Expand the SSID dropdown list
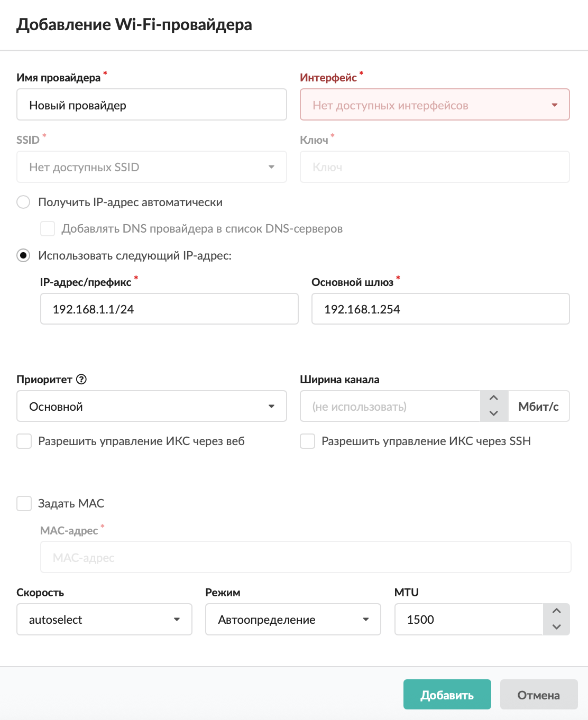This screenshot has width=588, height=720. click(151, 167)
